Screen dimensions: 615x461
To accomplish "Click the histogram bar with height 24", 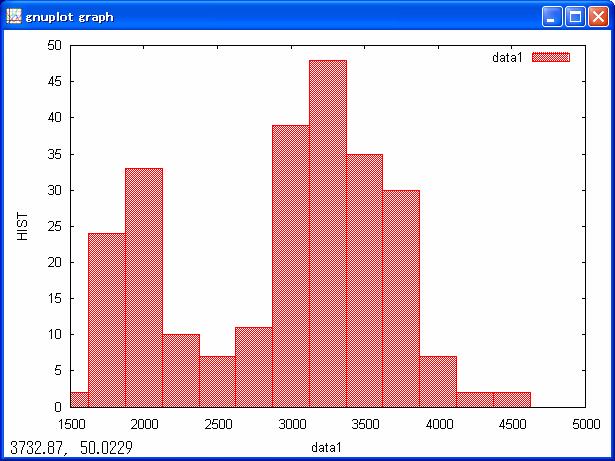I will tap(106, 320).
